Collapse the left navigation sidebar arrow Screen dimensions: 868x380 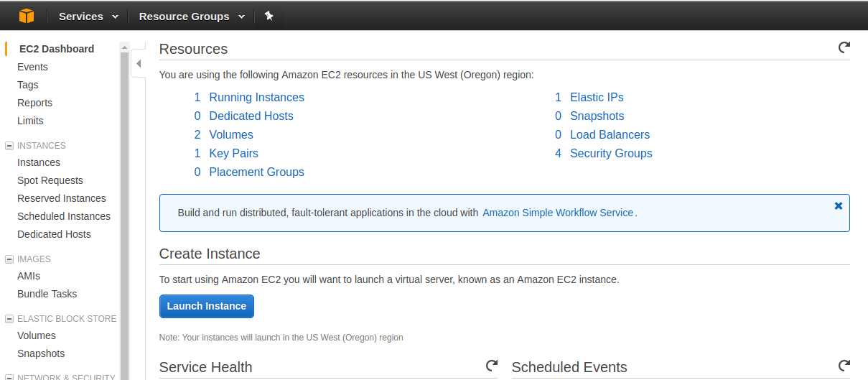[x=139, y=64]
